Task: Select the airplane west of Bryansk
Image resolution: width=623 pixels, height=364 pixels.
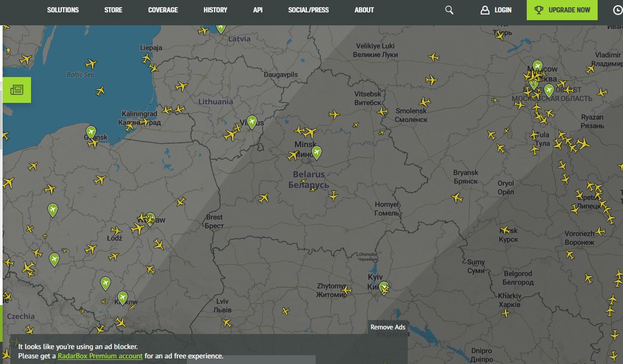Action: tap(456, 198)
